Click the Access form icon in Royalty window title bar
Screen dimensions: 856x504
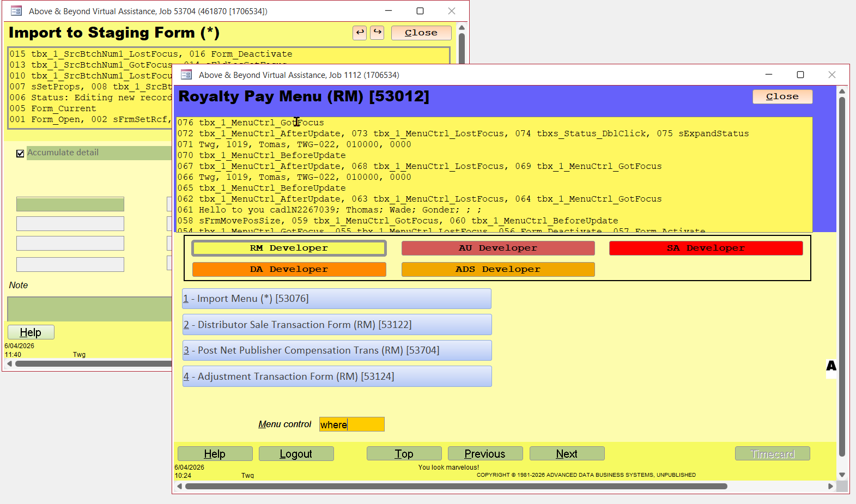coord(186,75)
